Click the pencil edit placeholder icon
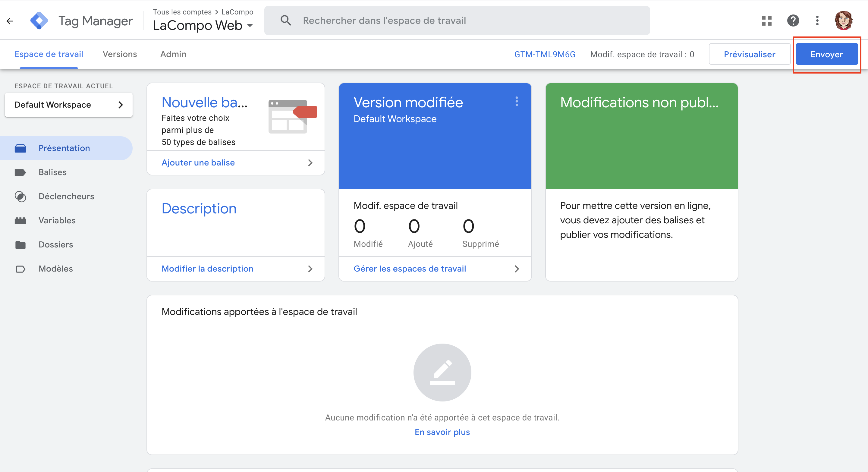 (x=442, y=372)
